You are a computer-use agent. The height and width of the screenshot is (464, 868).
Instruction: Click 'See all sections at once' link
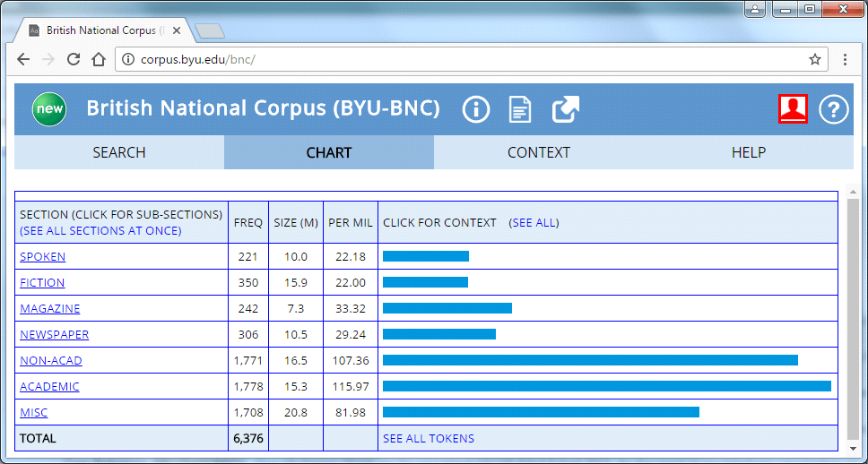[x=100, y=231]
